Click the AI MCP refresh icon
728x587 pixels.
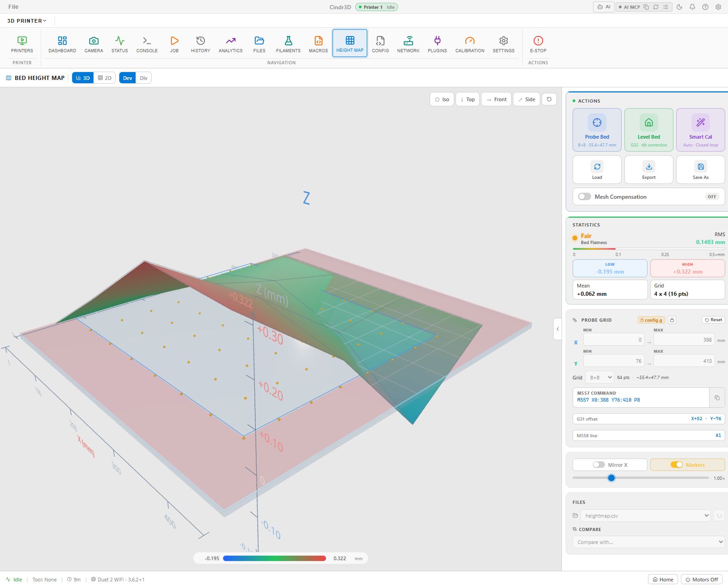click(656, 7)
